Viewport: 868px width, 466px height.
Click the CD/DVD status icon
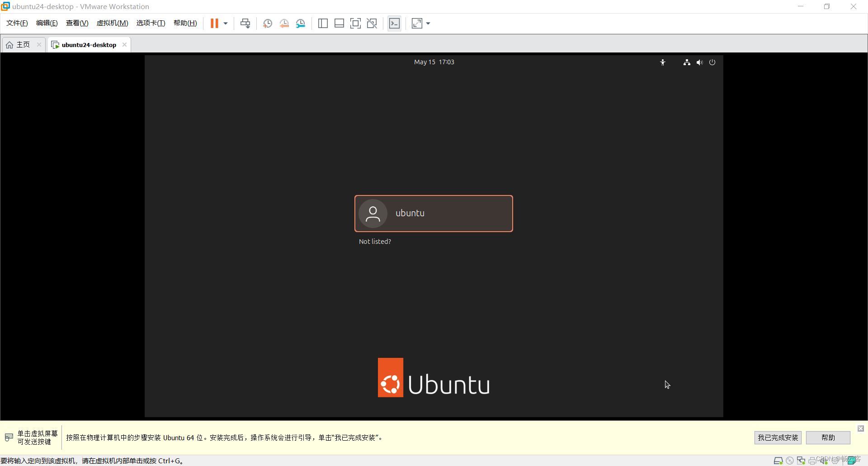(790, 461)
